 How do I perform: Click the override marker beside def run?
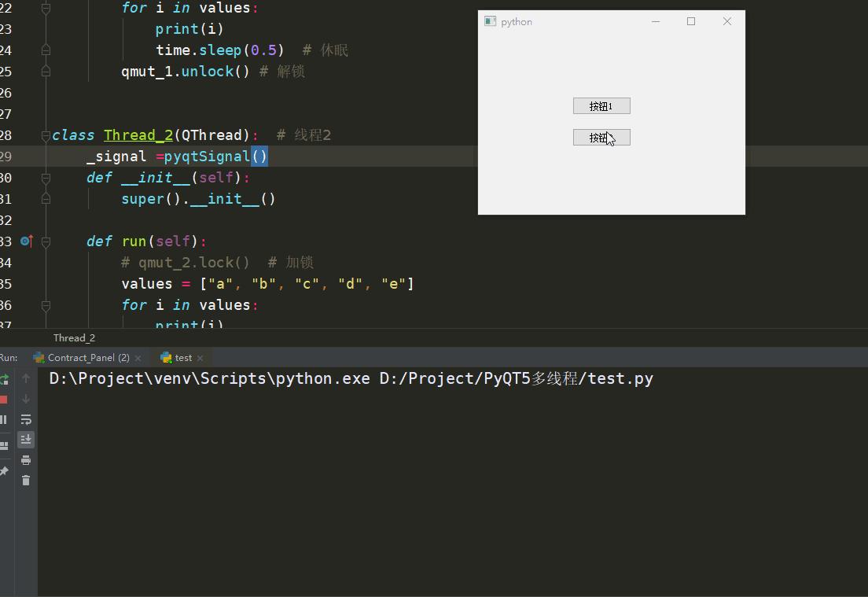click(x=27, y=241)
